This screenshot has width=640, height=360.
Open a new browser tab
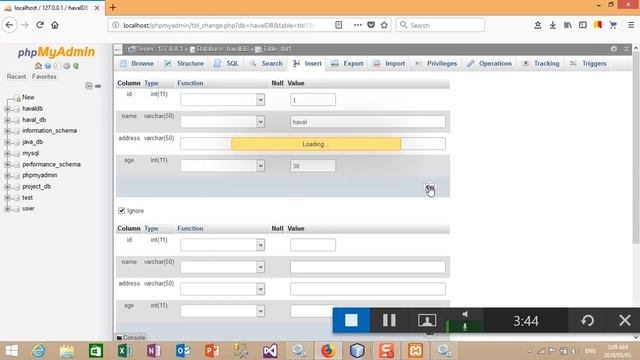coord(113,7)
